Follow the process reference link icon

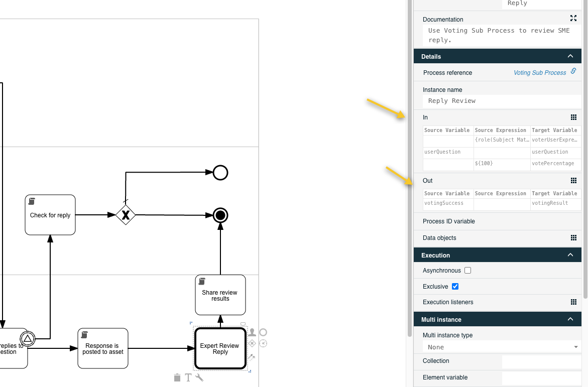[x=573, y=71]
